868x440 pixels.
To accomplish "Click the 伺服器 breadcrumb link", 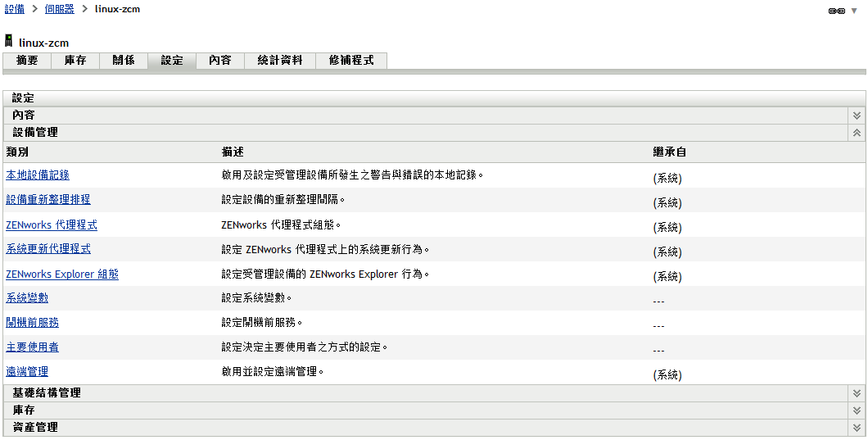I will [x=60, y=9].
